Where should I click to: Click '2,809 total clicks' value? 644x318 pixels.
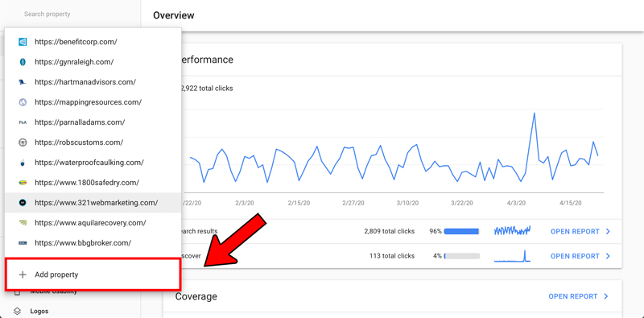tap(389, 231)
